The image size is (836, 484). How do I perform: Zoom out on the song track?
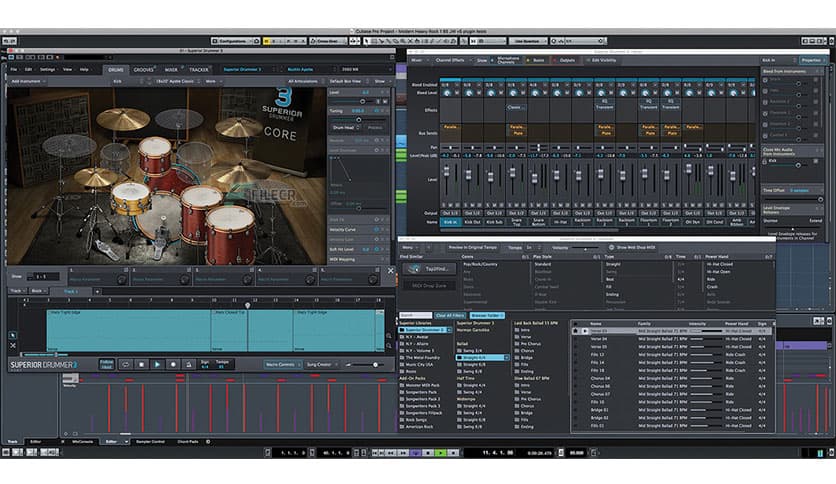[389, 345]
